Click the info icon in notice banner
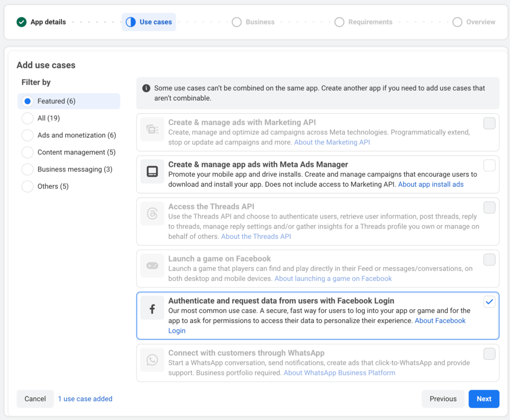The height and width of the screenshot is (420, 510). (x=146, y=88)
